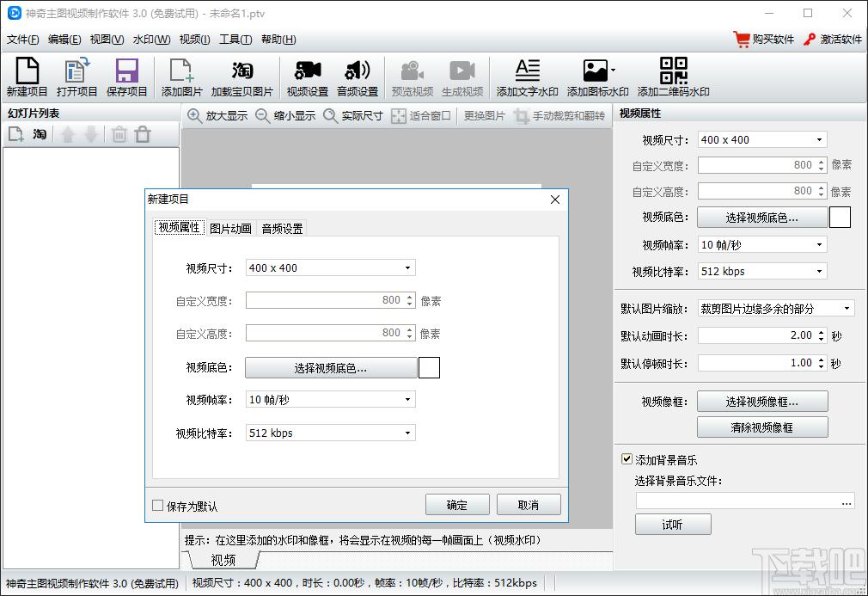Open 视频帧率 dropdown in the dialog
The height and width of the screenshot is (596, 868).
pos(330,400)
